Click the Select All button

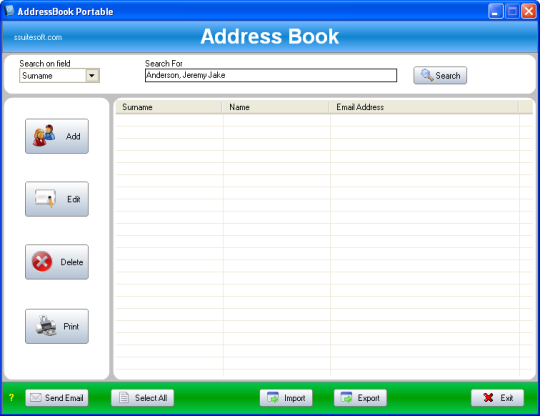[x=142, y=398]
